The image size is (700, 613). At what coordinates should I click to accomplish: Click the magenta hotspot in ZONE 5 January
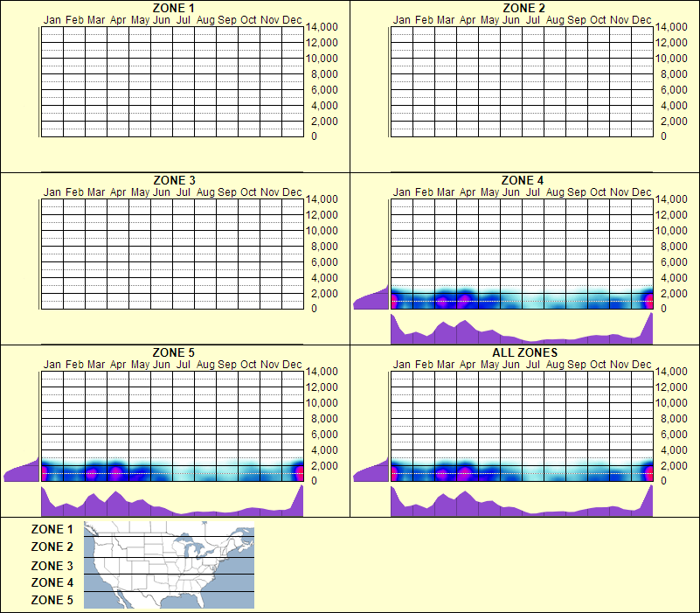[43, 472]
